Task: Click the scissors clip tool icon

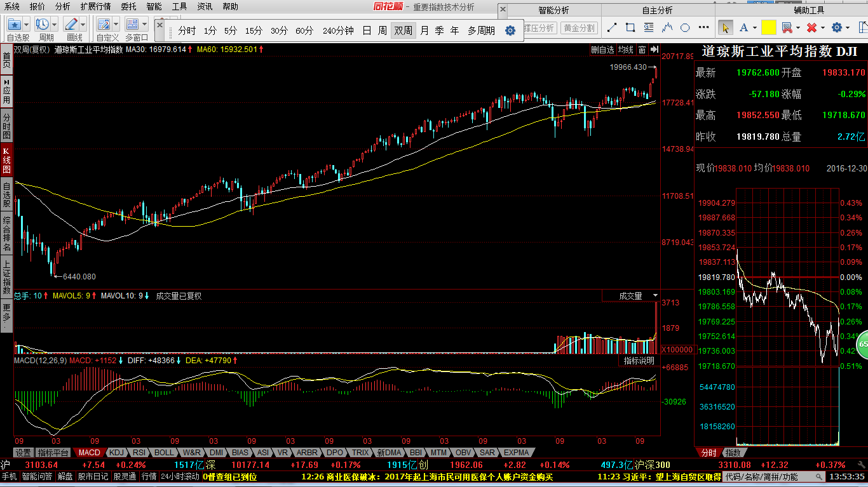Action: tap(787, 27)
